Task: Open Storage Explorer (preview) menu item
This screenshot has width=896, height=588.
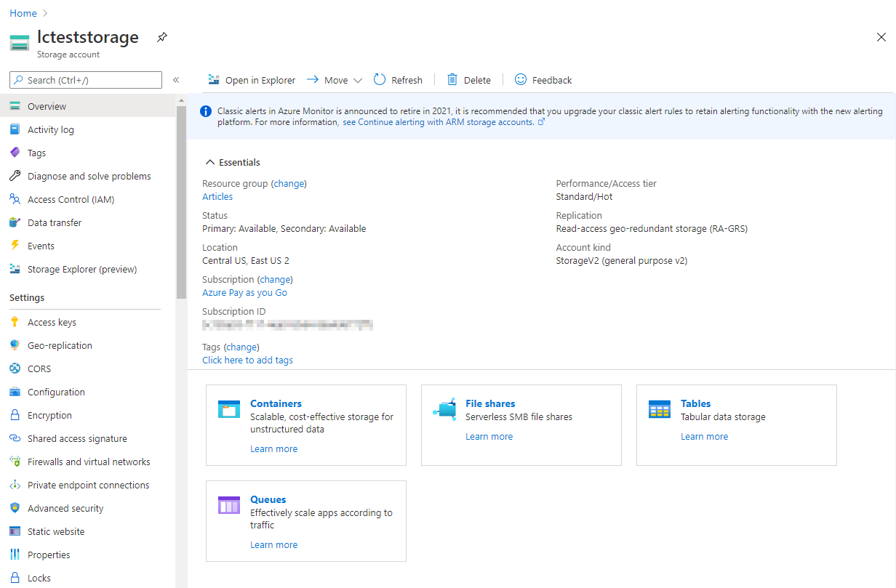Action: pyautogui.click(x=82, y=270)
